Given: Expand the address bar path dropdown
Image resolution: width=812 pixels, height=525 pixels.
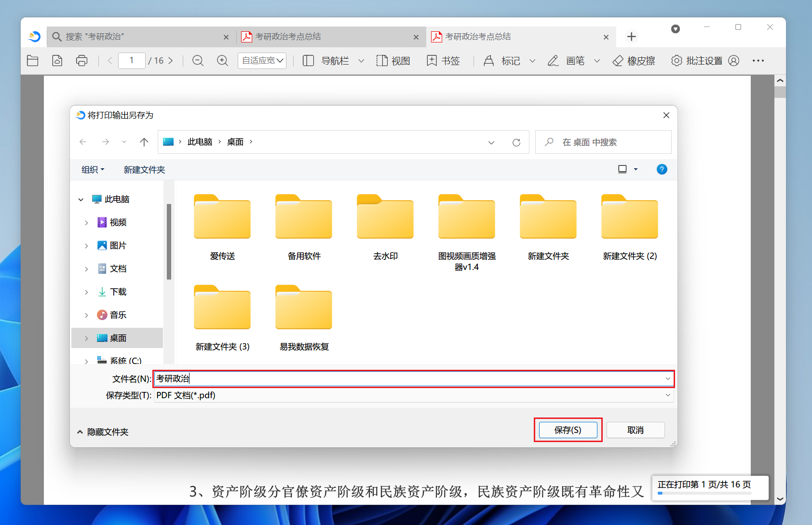Looking at the screenshot, I should tap(491, 142).
